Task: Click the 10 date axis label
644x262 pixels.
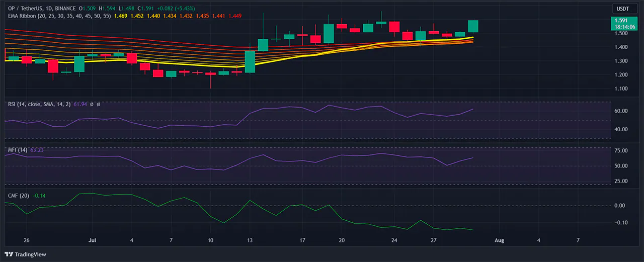Action: click(210, 240)
